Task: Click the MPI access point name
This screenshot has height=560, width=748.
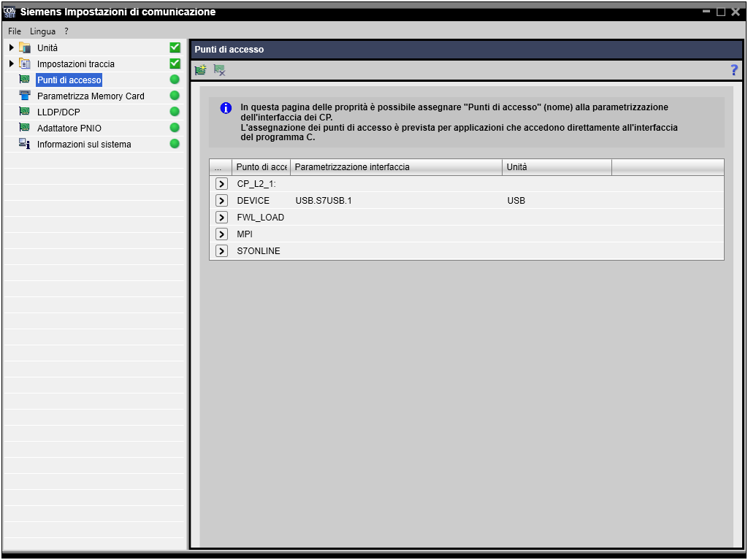Action: (245, 234)
